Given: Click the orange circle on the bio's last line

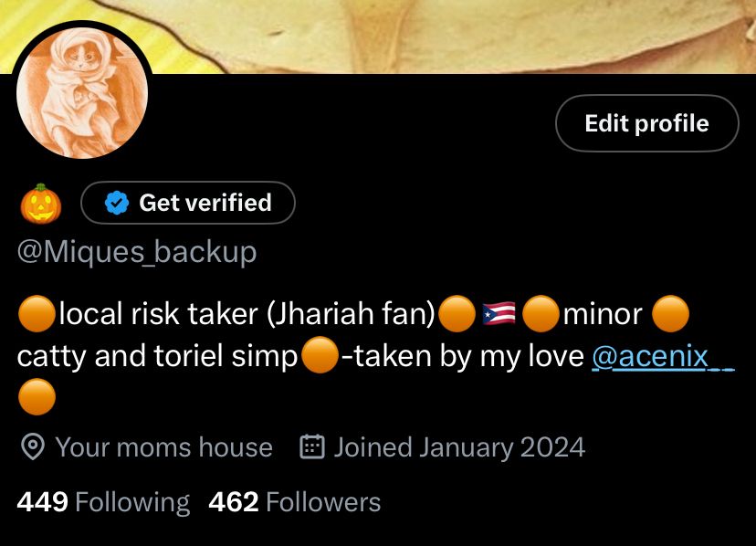Looking at the screenshot, I should click(x=37, y=397).
